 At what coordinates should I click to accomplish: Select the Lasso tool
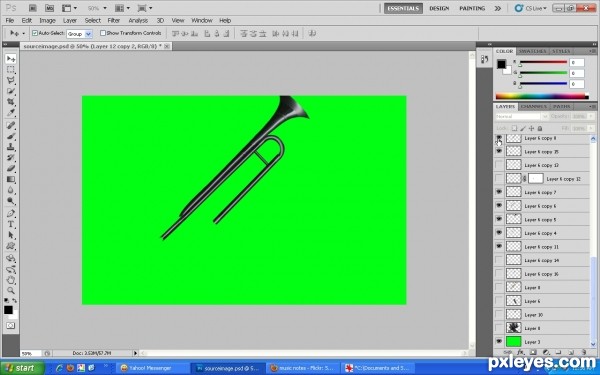coord(11,80)
